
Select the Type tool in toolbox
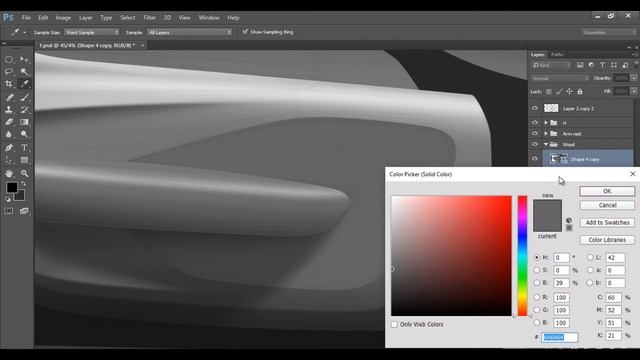tap(24, 148)
